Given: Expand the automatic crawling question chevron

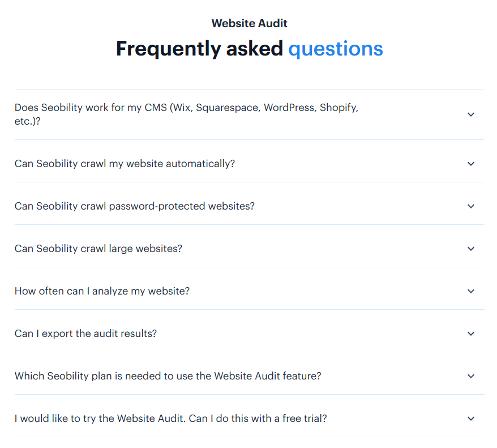Looking at the screenshot, I should coord(471,163).
